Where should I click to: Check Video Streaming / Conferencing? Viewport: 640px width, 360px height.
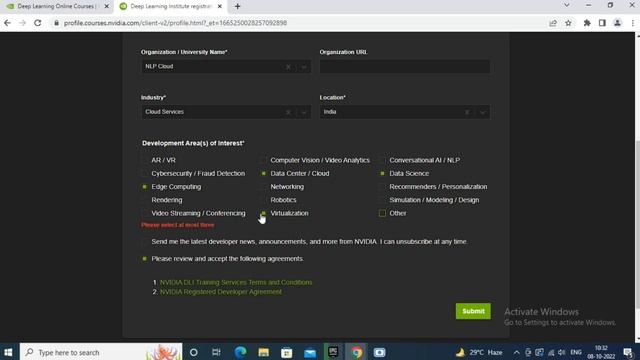(x=144, y=213)
